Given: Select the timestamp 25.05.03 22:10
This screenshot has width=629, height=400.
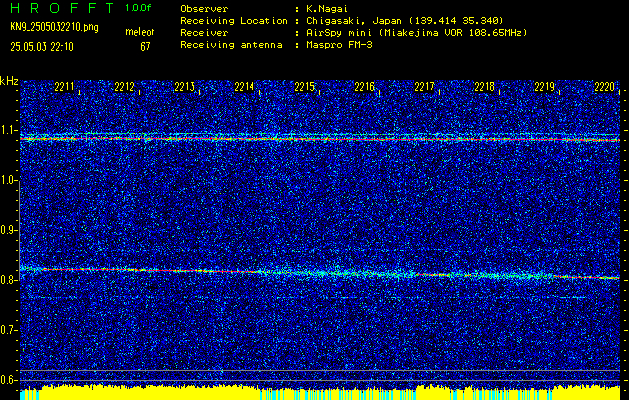Looking at the screenshot, I should 42,47.
